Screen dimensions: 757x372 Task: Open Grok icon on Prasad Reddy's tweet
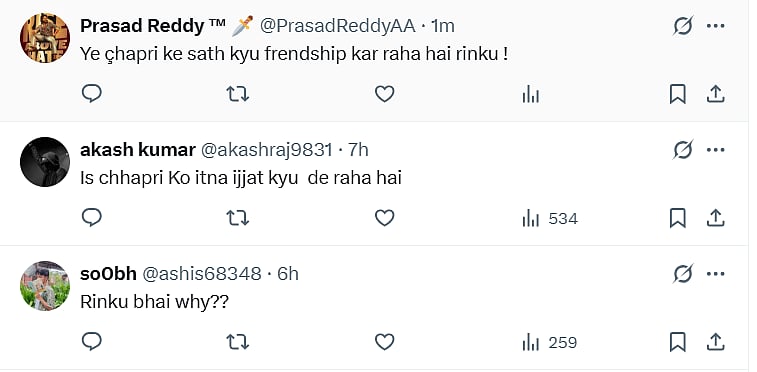coord(683,26)
